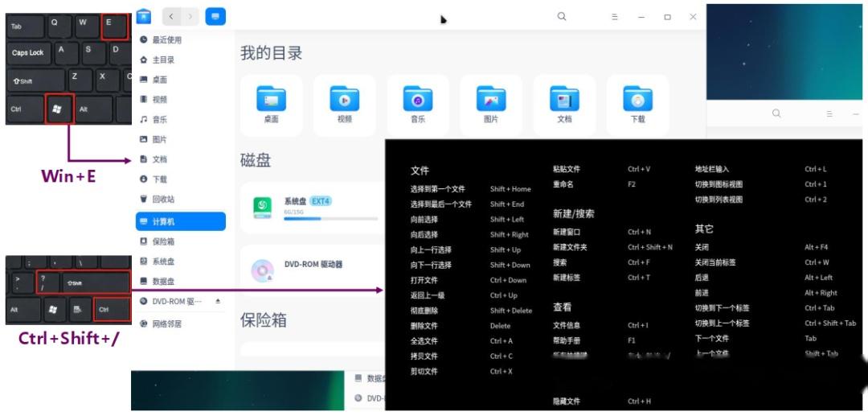Click 切换到下一个标签 in shortcuts overlay

click(722, 308)
